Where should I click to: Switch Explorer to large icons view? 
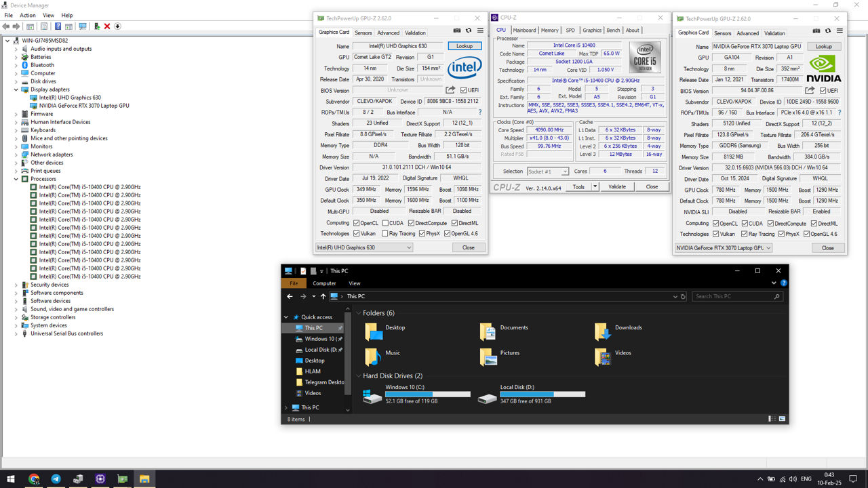coord(783,419)
